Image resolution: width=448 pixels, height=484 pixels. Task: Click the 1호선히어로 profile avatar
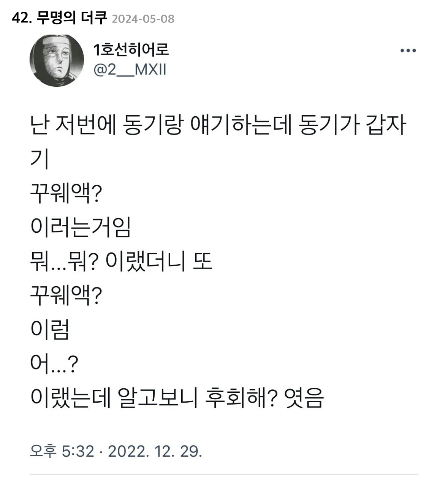click(57, 60)
